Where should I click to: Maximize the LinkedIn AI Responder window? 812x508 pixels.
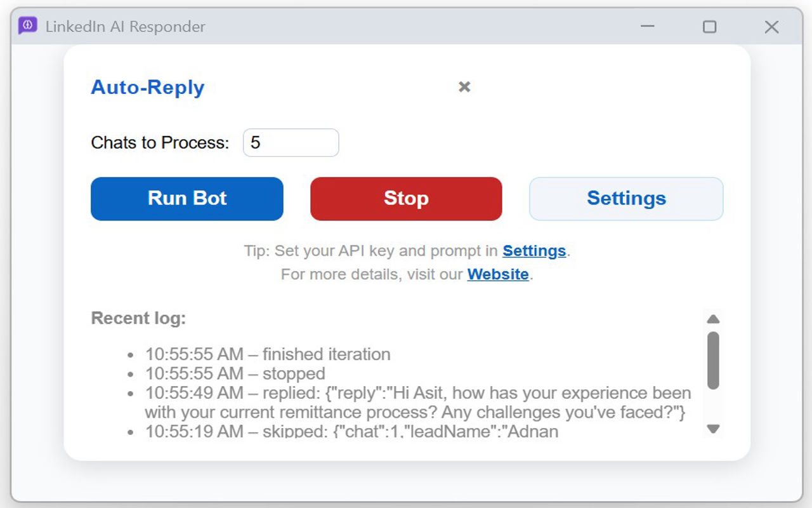pyautogui.click(x=710, y=27)
